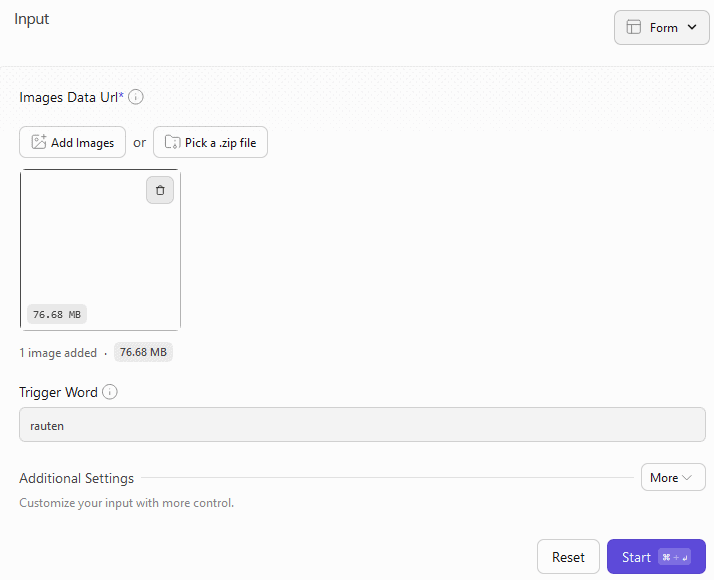The height and width of the screenshot is (580, 714).
Task: Open the Form view dropdown chevron
Action: (x=692, y=28)
